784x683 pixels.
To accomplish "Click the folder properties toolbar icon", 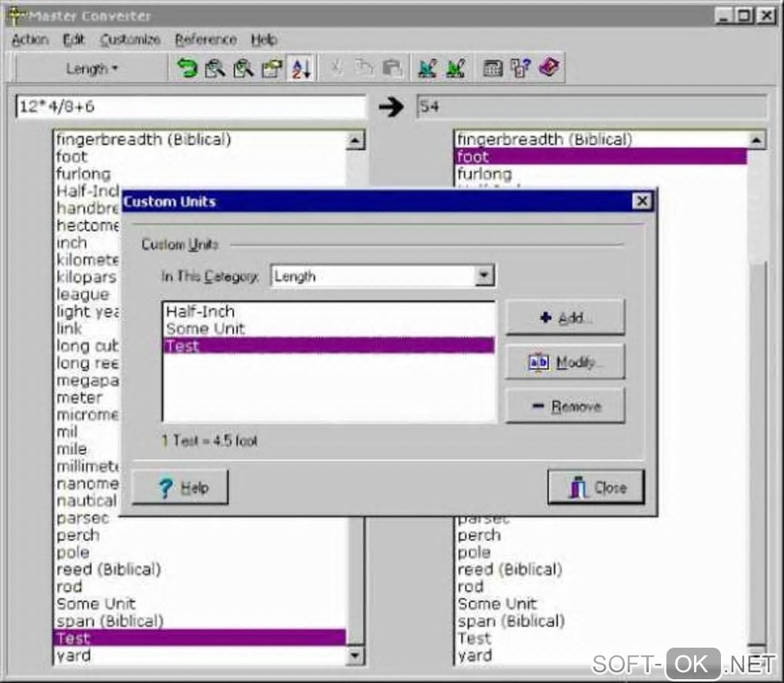I will 272,68.
